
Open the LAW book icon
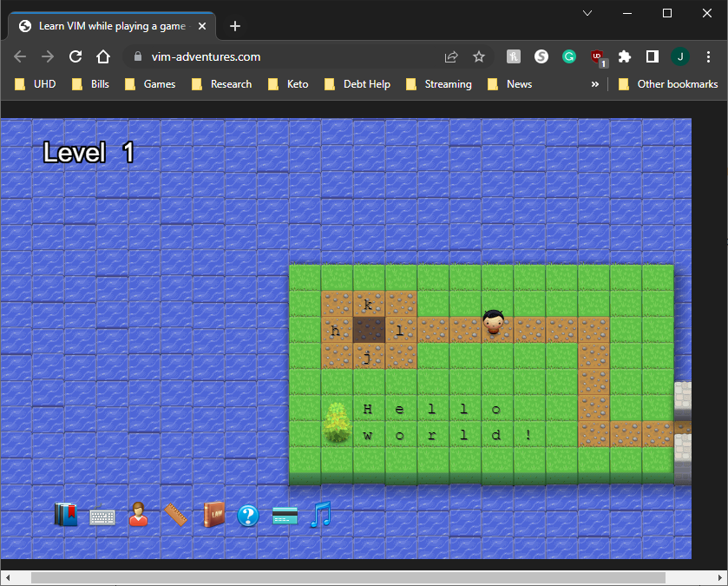214,515
